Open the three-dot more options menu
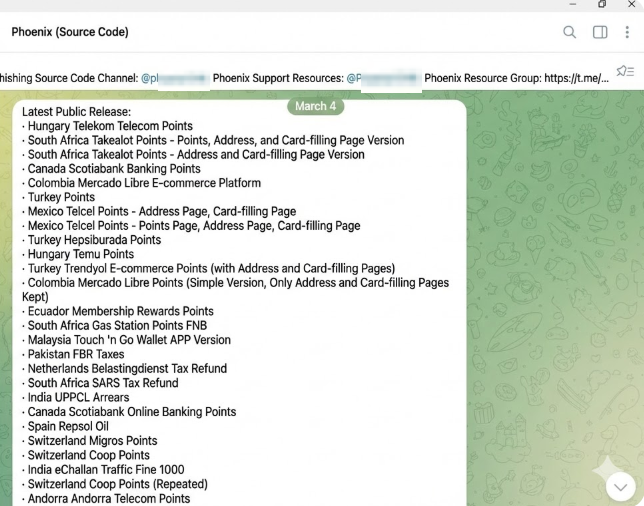 tap(627, 32)
